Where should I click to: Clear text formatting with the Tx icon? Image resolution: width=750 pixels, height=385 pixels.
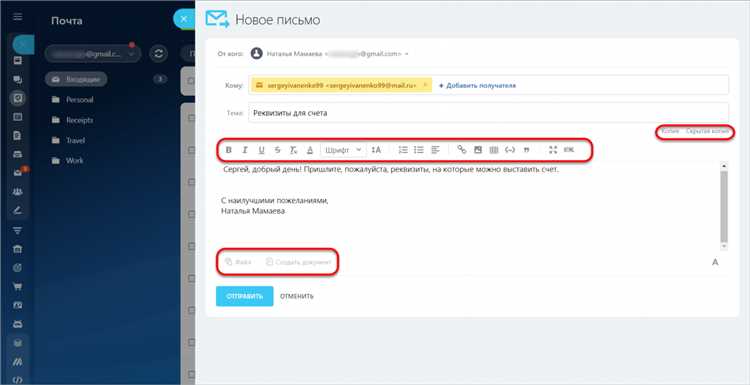293,150
